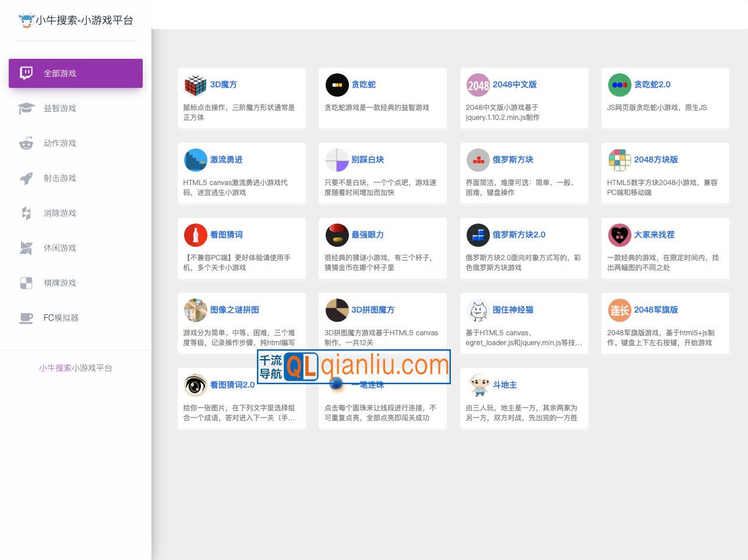Image resolution: width=748 pixels, height=560 pixels.
Task: Click the 看图猜词2.0 eye icon
Action: [x=195, y=385]
